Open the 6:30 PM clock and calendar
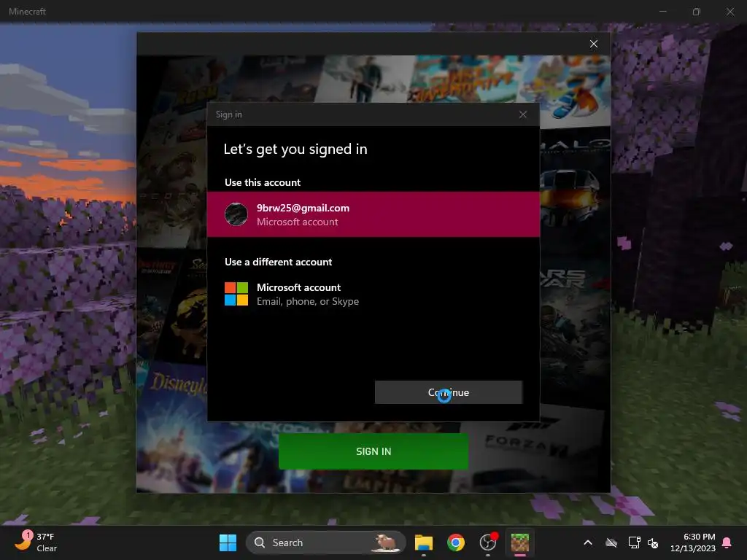747x560 pixels. pos(693,542)
